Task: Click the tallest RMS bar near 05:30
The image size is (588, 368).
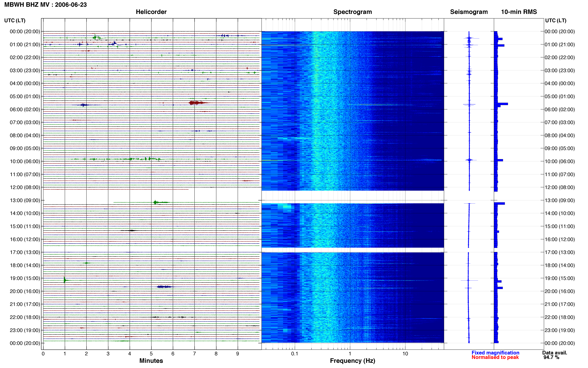Action: click(x=501, y=104)
